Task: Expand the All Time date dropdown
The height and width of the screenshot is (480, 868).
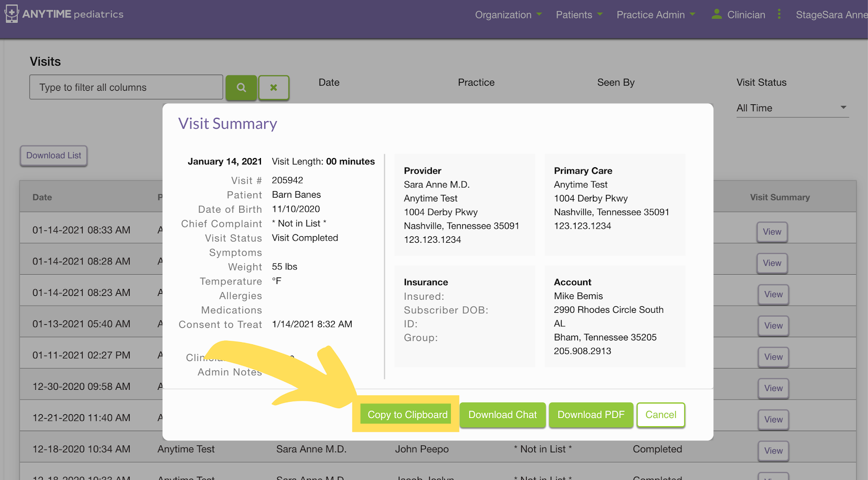Action: 792,108
